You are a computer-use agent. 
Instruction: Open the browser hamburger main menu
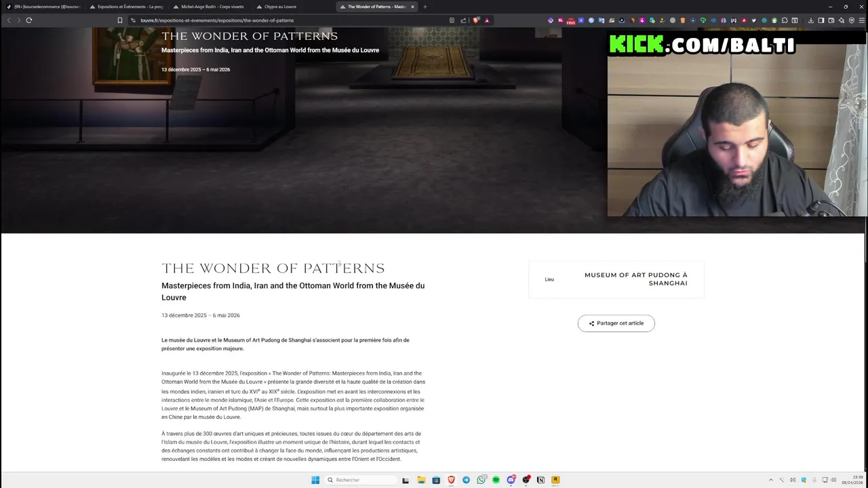[x=862, y=20]
